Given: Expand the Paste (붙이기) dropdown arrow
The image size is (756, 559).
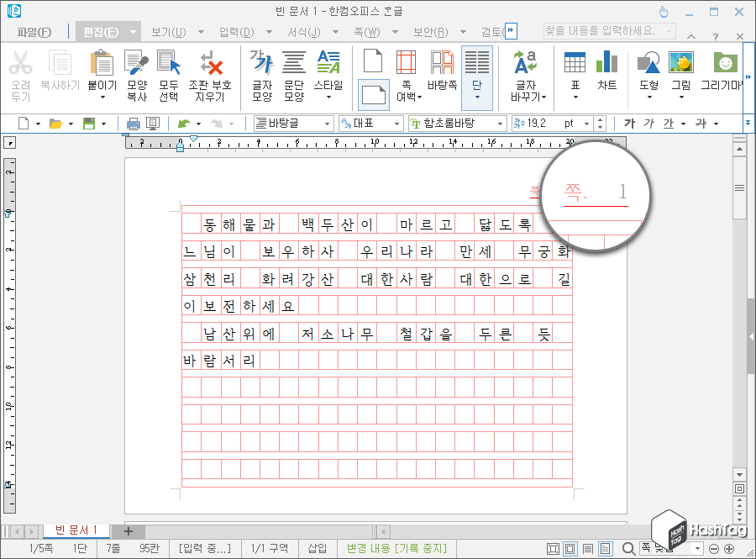Looking at the screenshot, I should [x=102, y=98].
